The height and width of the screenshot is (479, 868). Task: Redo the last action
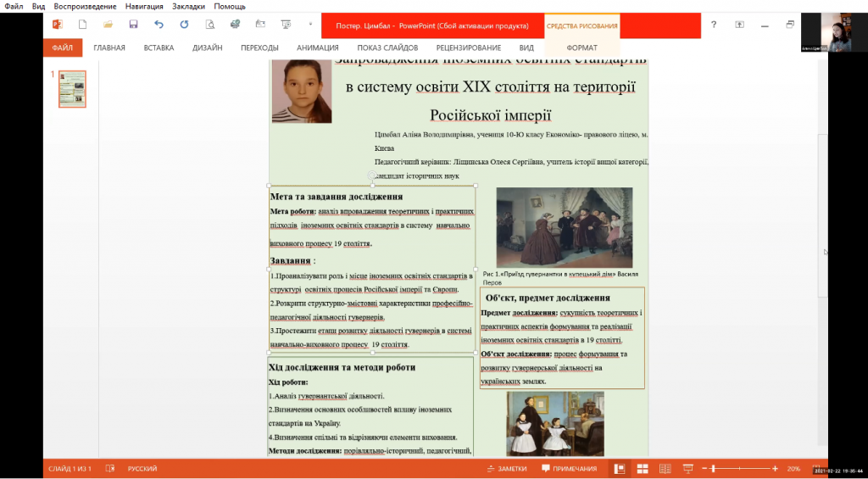(184, 25)
